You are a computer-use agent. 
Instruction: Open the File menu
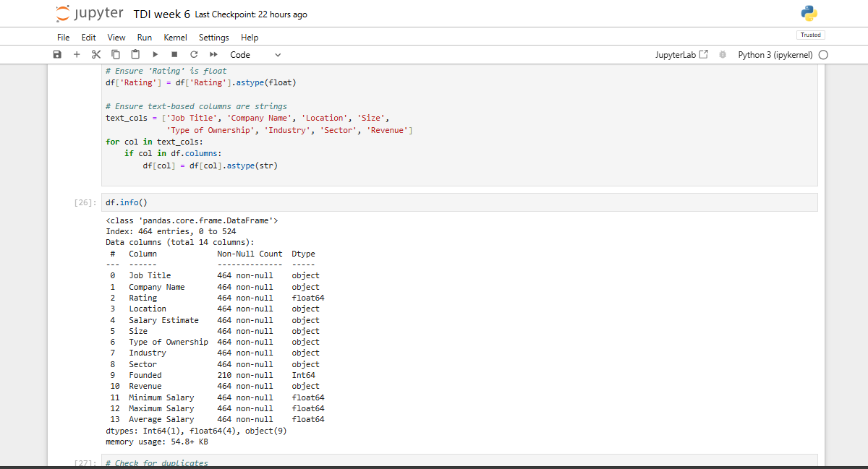[x=64, y=38]
